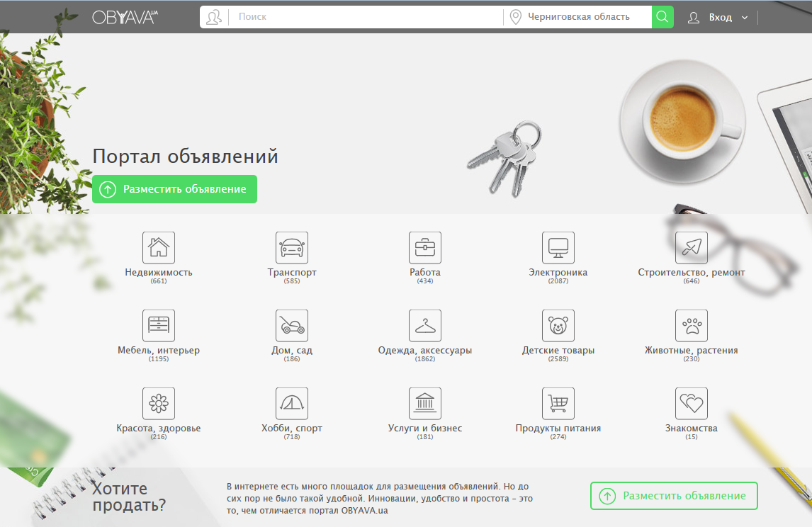Viewport: 812px width, 527px height.
Task: Open the Транспорт category link
Action: [291, 272]
